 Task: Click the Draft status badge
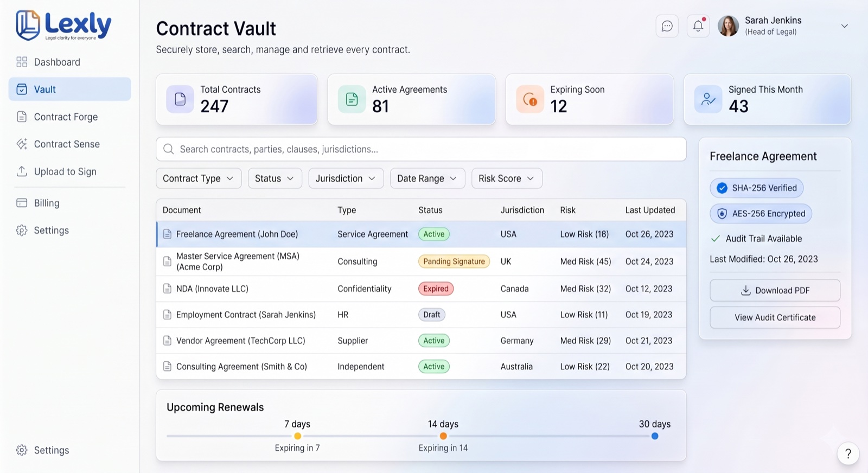click(x=432, y=315)
